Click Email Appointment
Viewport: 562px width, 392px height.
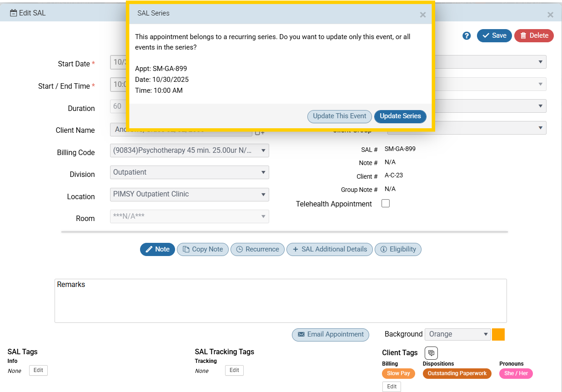331,335
